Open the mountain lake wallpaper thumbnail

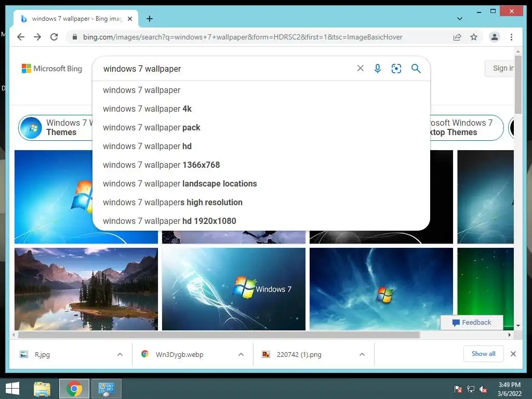[86, 289]
